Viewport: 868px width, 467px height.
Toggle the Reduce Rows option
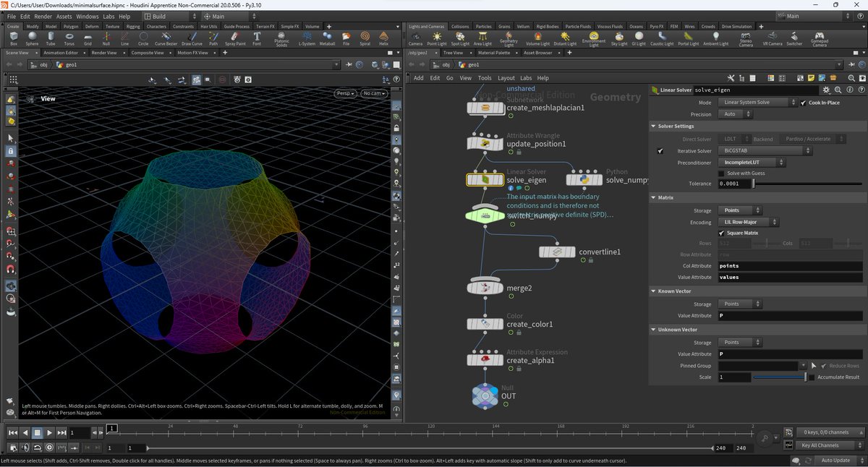click(x=824, y=366)
